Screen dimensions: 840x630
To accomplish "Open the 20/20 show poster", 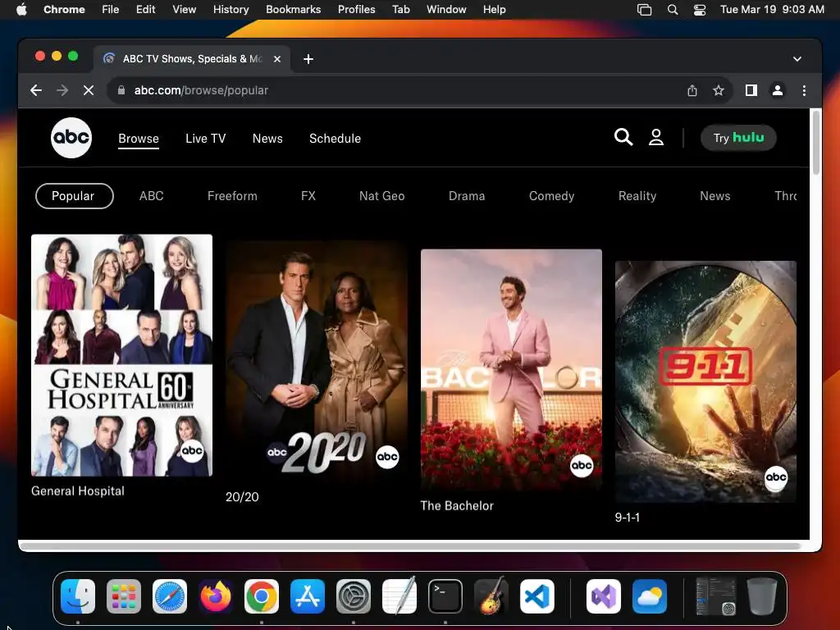I will coord(316,362).
